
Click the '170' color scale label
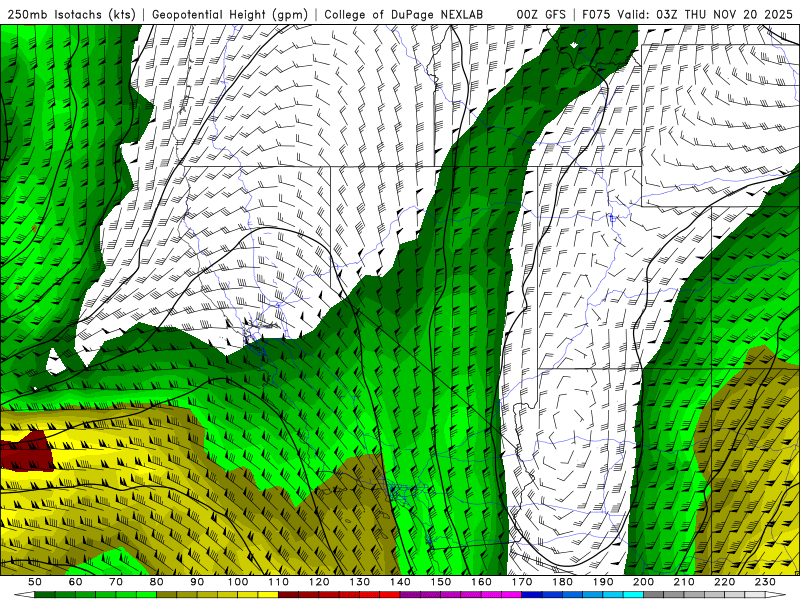coord(522,582)
